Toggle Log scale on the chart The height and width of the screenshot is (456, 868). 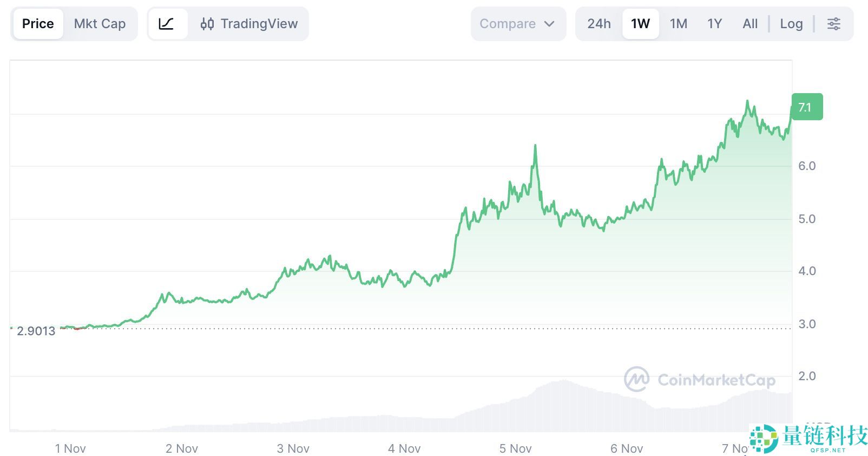coord(791,24)
